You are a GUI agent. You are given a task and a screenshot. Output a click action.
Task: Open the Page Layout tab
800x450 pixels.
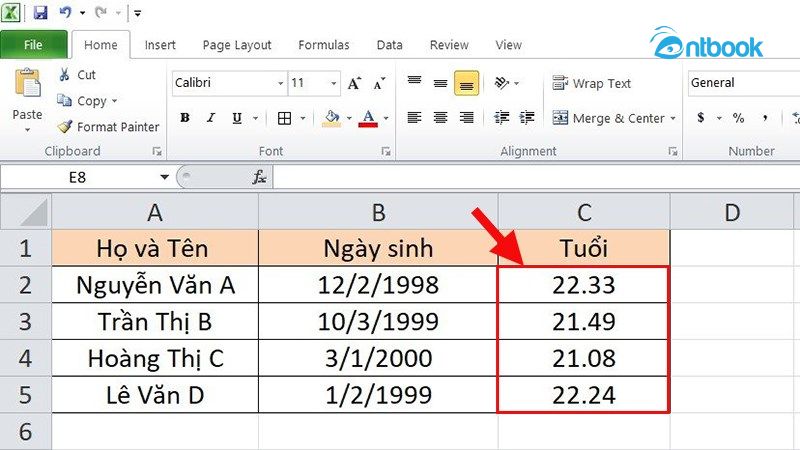point(237,45)
